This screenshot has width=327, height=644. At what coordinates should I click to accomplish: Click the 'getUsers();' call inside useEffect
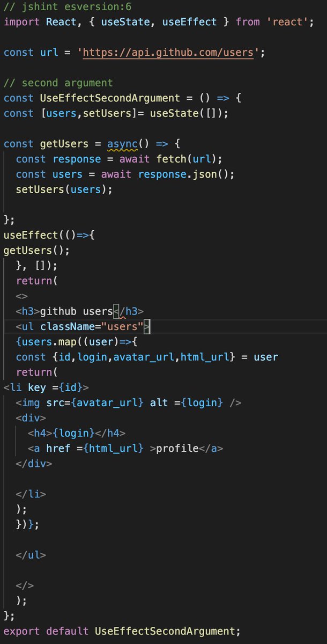tap(37, 250)
